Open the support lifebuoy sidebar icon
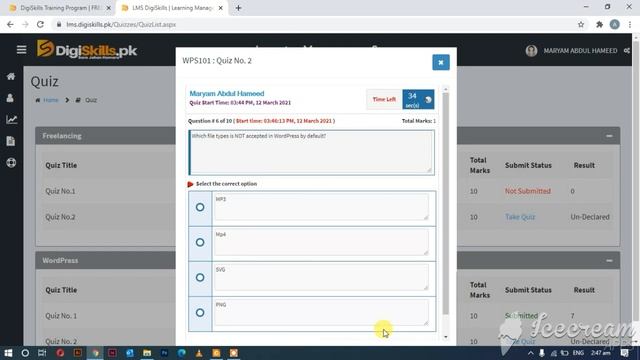Screen dimensions: 640x360 pyautogui.click(x=11, y=163)
